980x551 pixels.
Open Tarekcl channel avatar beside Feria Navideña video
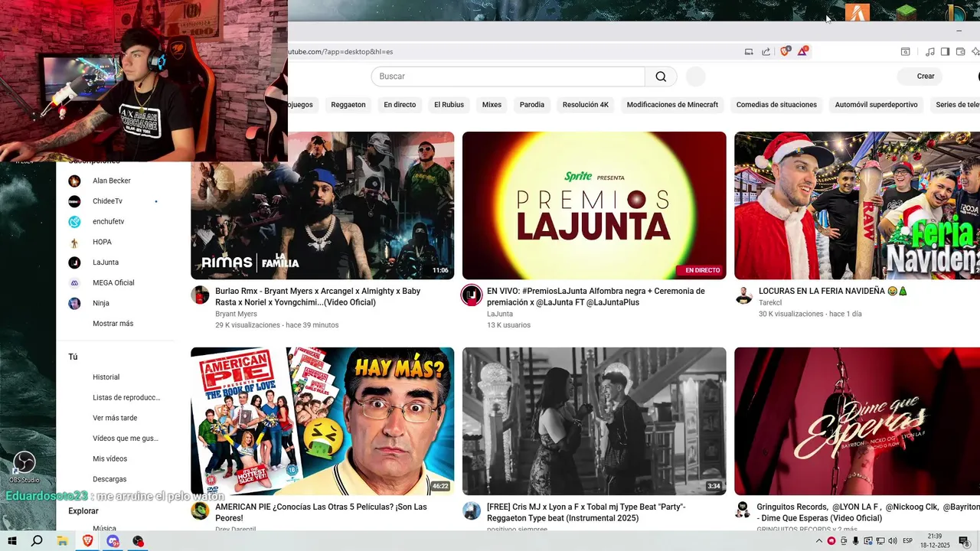(x=743, y=295)
